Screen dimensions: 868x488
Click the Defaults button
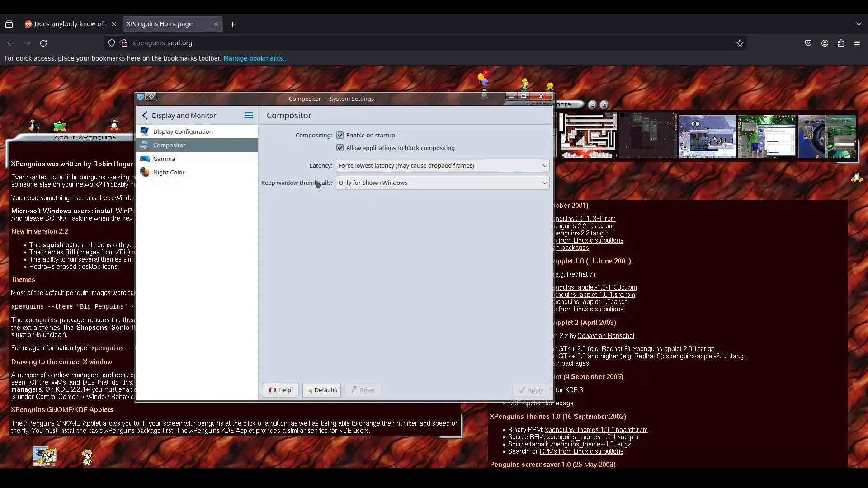[x=321, y=390]
